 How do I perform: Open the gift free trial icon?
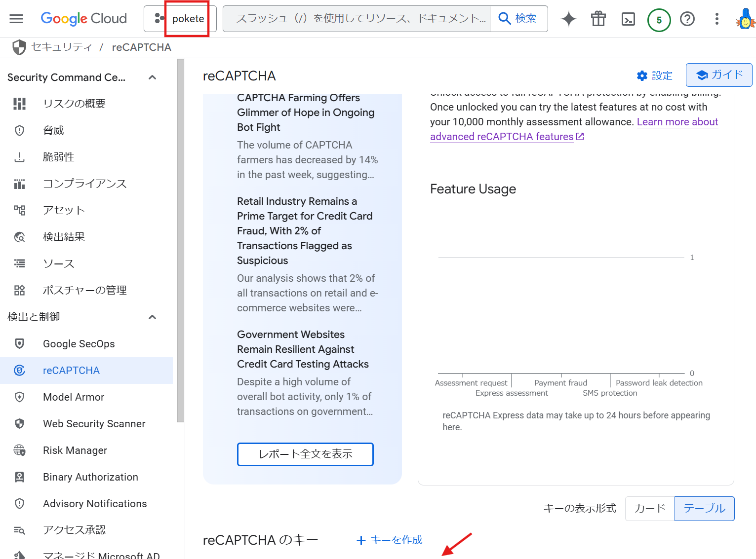tap(598, 19)
